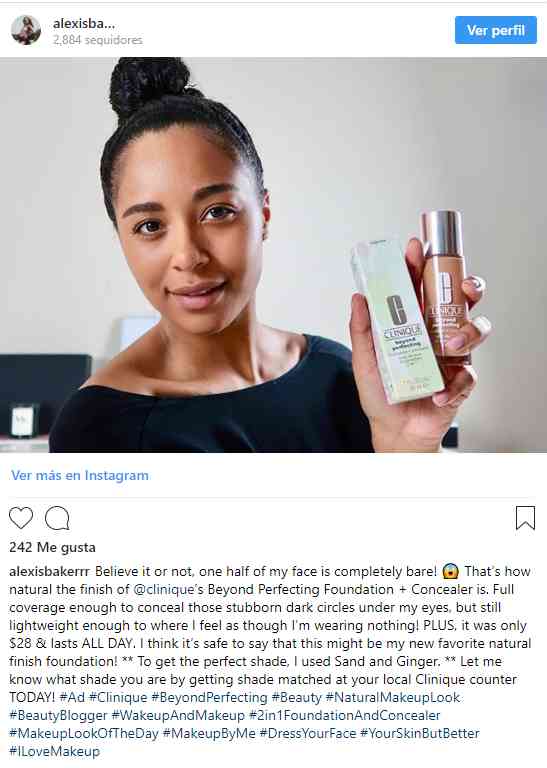Screen dimensions: 547x768
Task: Open the #Beauty hashtag
Action: 296,697
